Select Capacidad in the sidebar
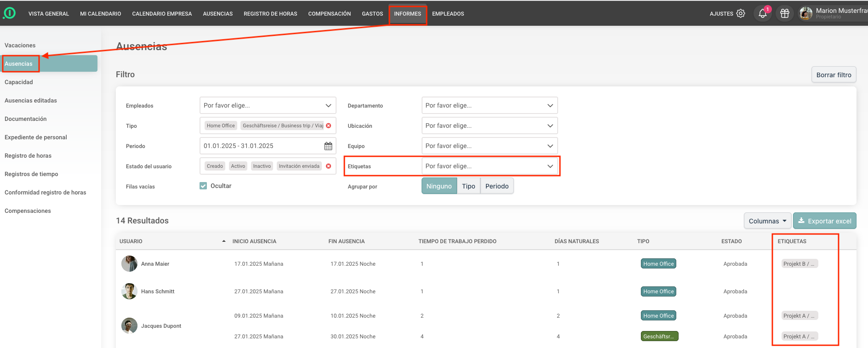868x348 pixels. (19, 82)
